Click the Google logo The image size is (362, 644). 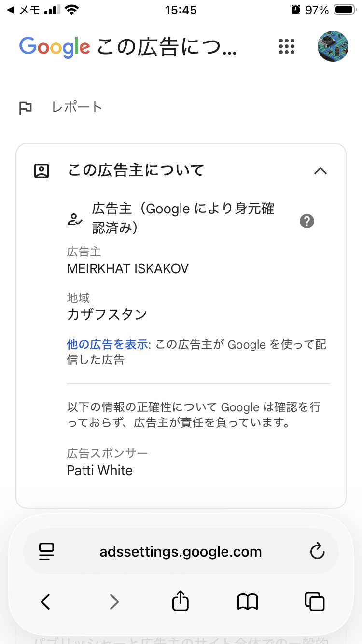55,47
